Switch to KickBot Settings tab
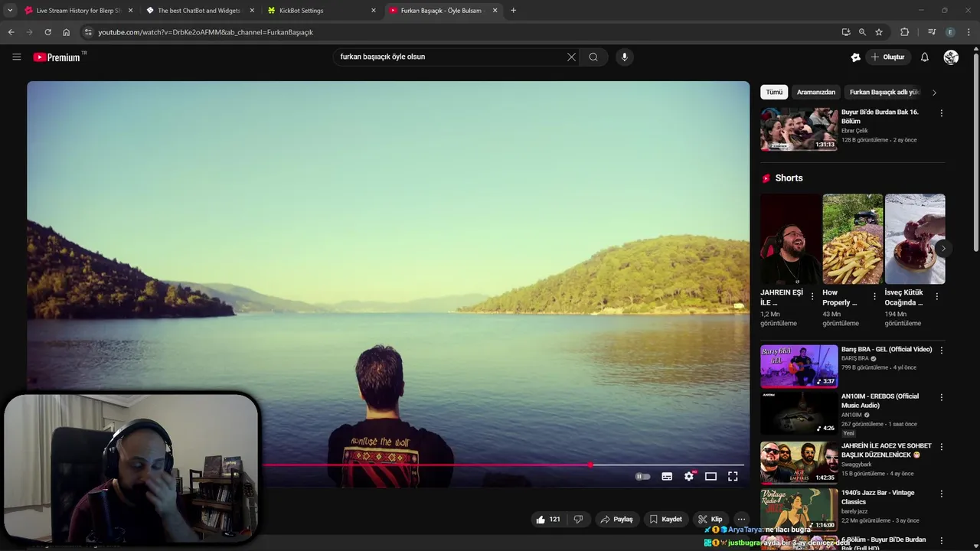This screenshot has width=980, height=551. [x=320, y=11]
